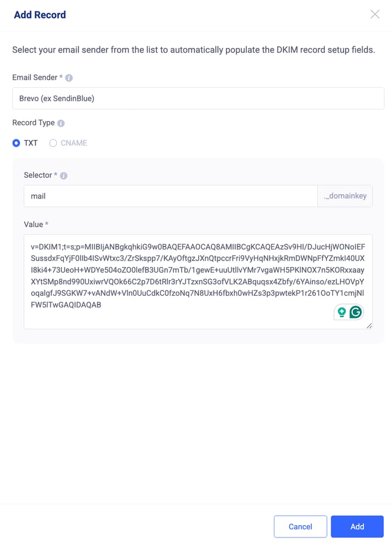
Task: Show info tooltip for Record Type
Action: [x=61, y=124]
